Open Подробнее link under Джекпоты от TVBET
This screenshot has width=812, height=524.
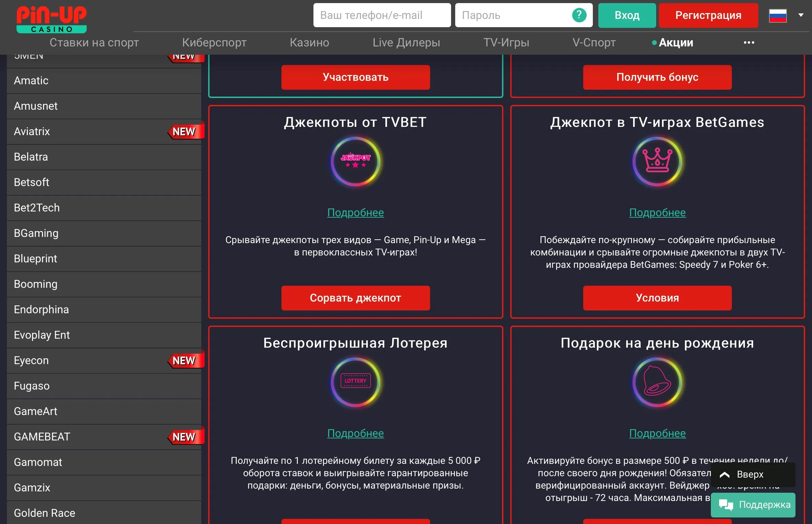tap(355, 213)
